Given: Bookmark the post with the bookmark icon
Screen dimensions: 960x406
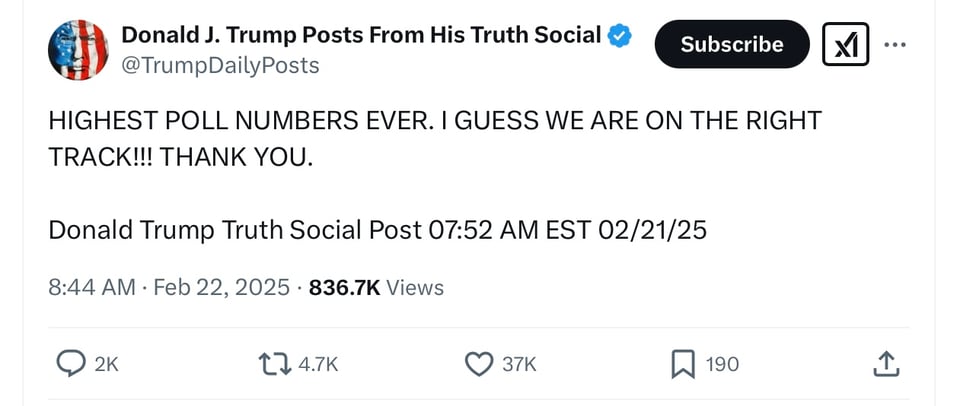Looking at the screenshot, I should pyautogui.click(x=683, y=364).
